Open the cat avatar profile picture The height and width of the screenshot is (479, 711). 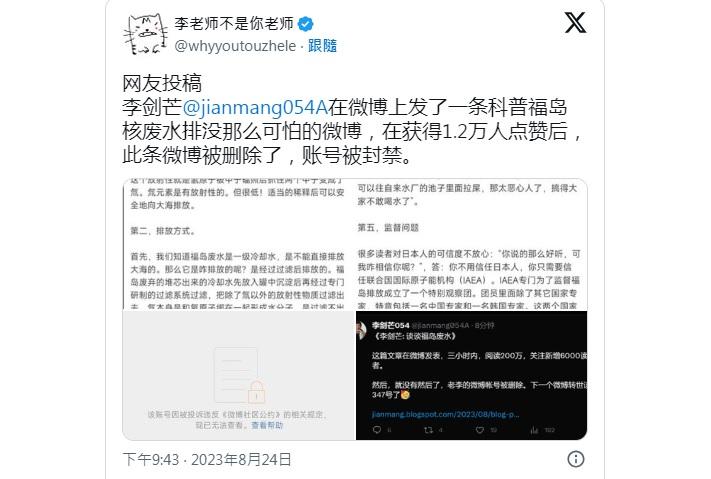(x=145, y=34)
